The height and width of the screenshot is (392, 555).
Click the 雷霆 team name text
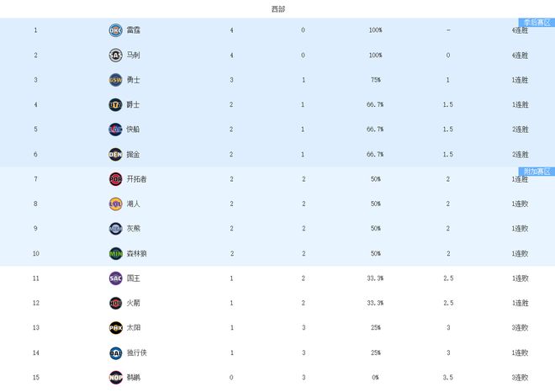pyautogui.click(x=134, y=30)
